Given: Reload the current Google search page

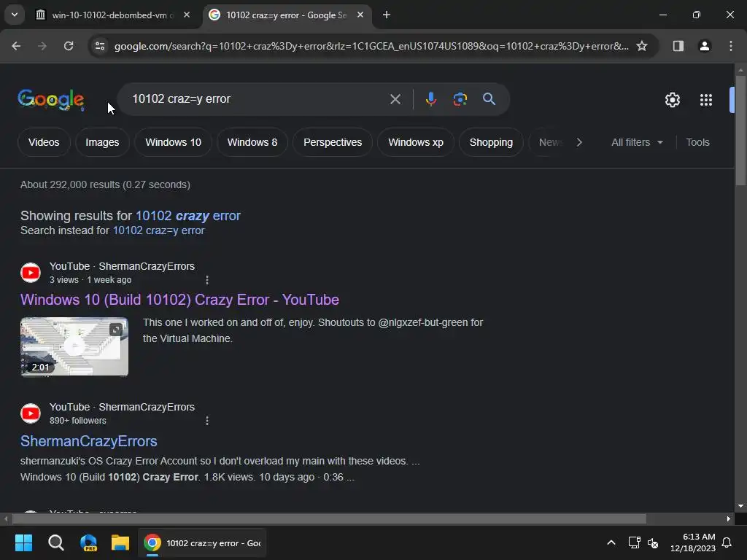Looking at the screenshot, I should tap(69, 46).
